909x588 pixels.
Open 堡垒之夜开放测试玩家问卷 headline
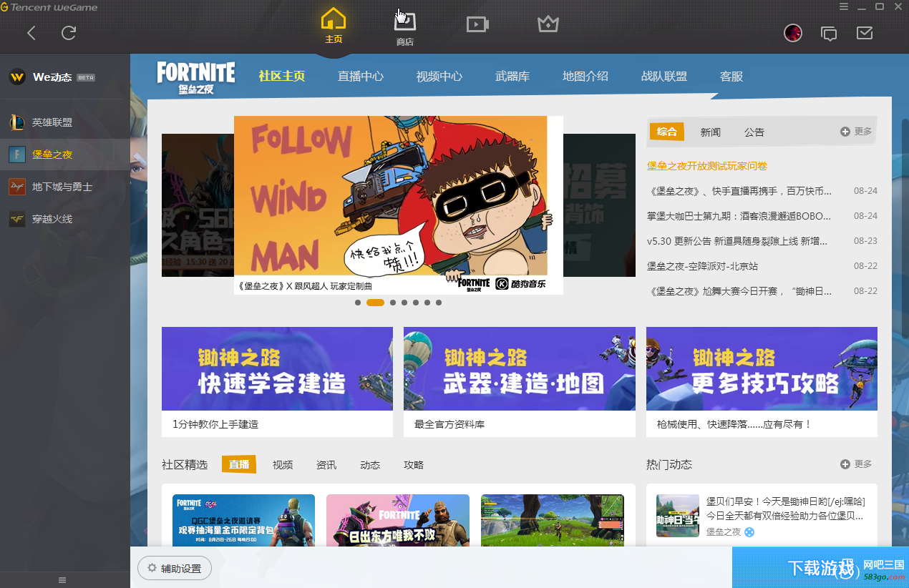coord(707,166)
